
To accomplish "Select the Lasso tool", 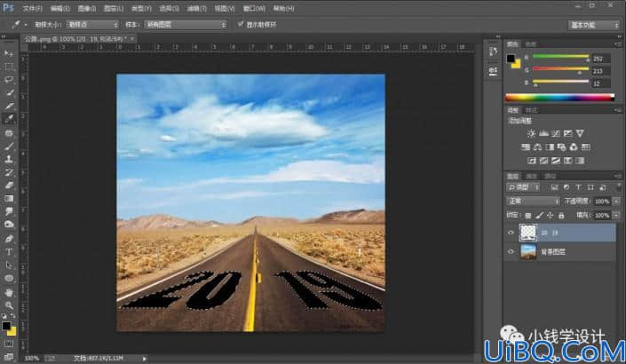I will pyautogui.click(x=9, y=79).
